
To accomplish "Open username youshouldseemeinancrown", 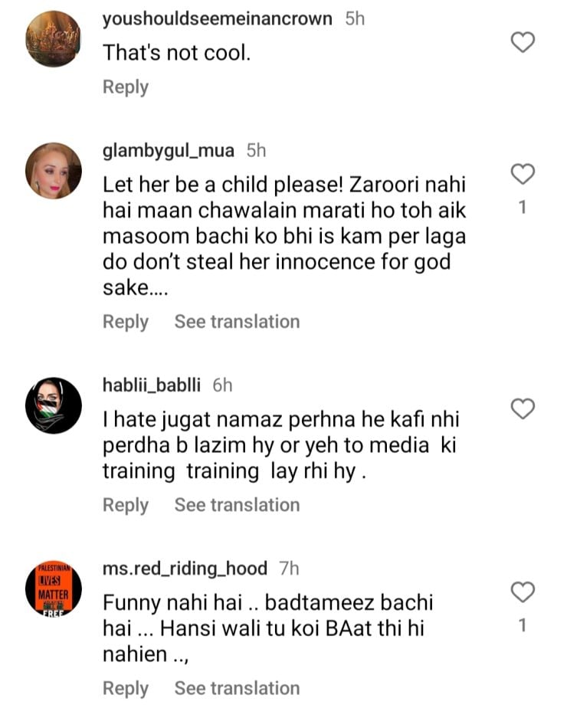I will tap(218, 19).
